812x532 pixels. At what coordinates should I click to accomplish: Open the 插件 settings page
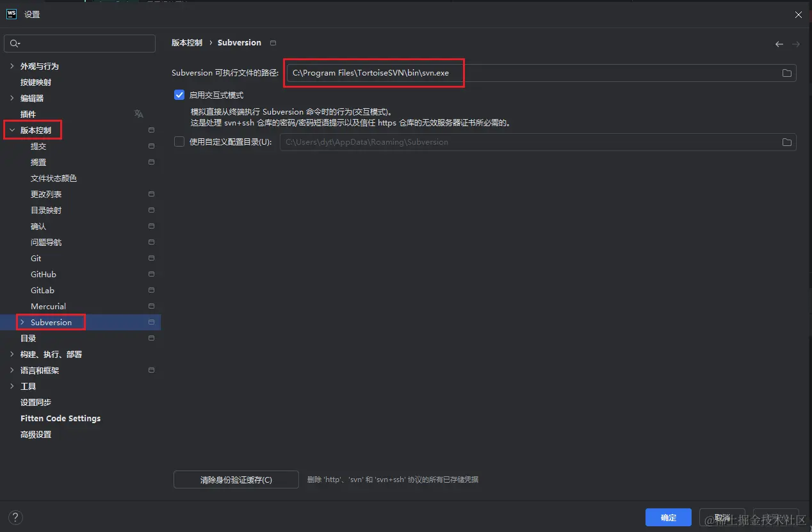click(28, 114)
